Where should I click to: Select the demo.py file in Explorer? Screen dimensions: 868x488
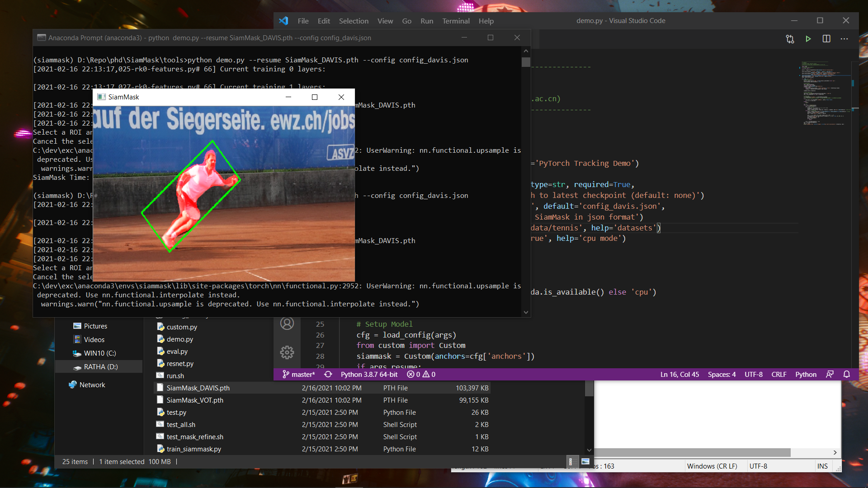(179, 339)
